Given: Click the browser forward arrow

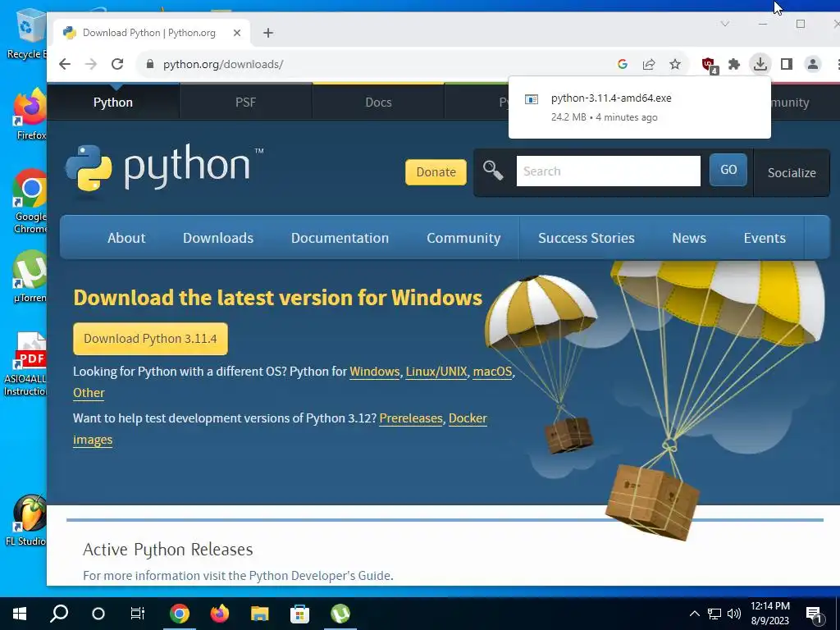Looking at the screenshot, I should pos(91,64).
